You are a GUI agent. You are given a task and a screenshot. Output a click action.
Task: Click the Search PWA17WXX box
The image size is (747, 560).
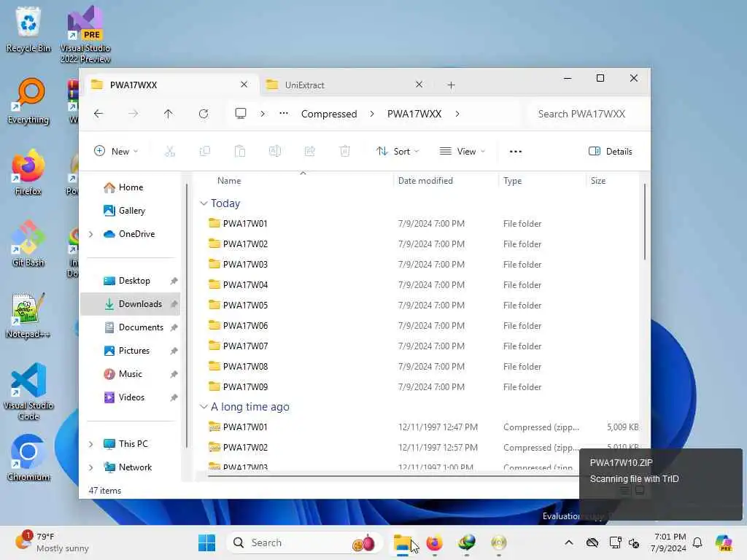(x=587, y=114)
